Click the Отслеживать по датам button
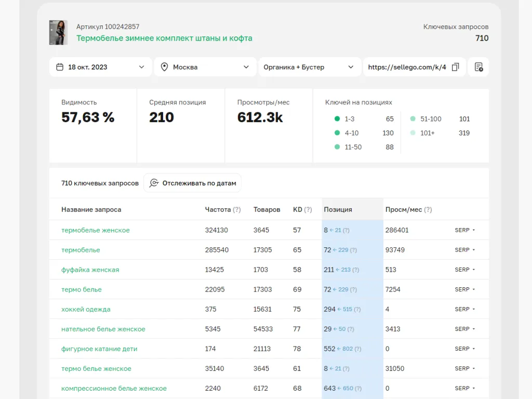This screenshot has height=399, width=532. click(192, 183)
